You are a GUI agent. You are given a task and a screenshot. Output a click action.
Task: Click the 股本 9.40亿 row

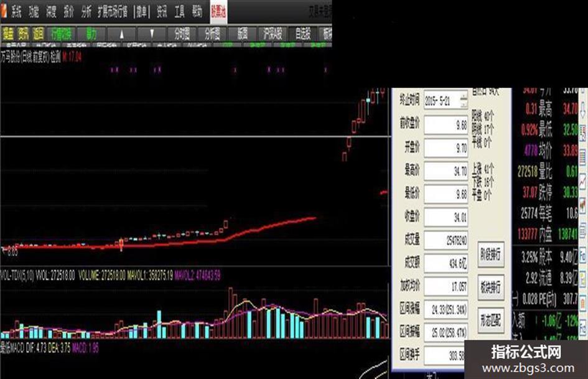point(558,257)
